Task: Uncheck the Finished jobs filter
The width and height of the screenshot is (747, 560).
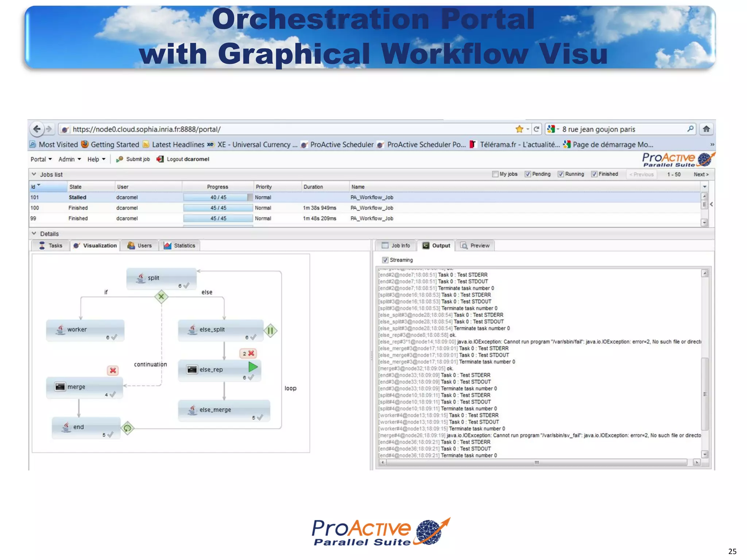Action: tap(594, 174)
